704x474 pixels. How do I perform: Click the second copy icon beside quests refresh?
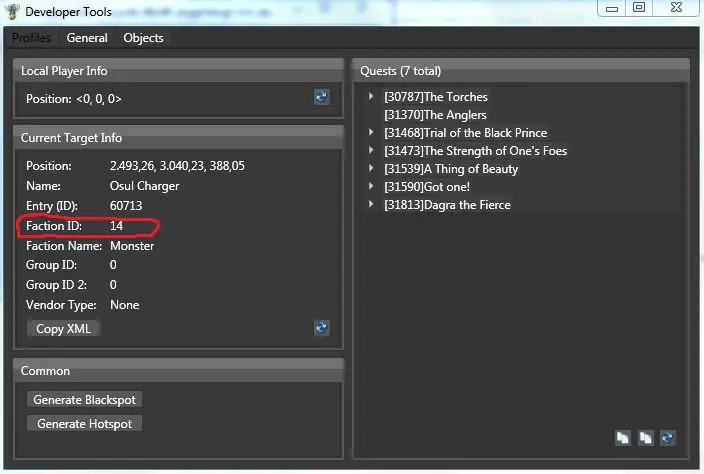pos(645,438)
